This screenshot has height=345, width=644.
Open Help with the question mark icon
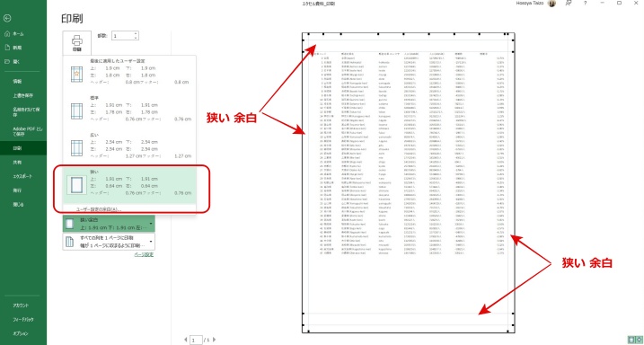(x=585, y=3)
